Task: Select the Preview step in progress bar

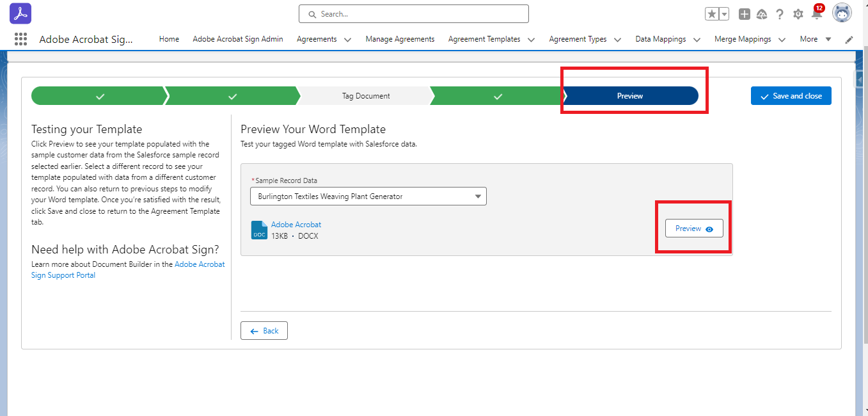Action: (x=630, y=96)
